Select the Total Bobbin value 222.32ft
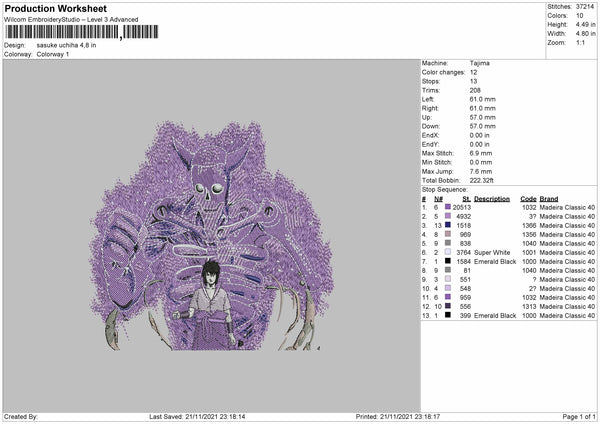The image size is (600, 424). 481,180
